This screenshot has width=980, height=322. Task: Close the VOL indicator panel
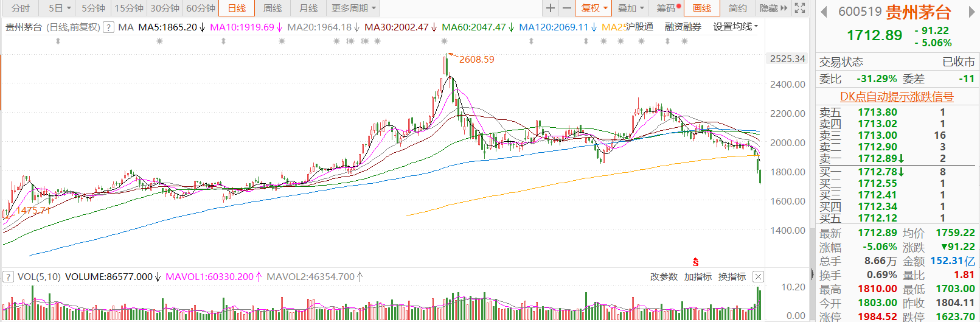(758, 277)
